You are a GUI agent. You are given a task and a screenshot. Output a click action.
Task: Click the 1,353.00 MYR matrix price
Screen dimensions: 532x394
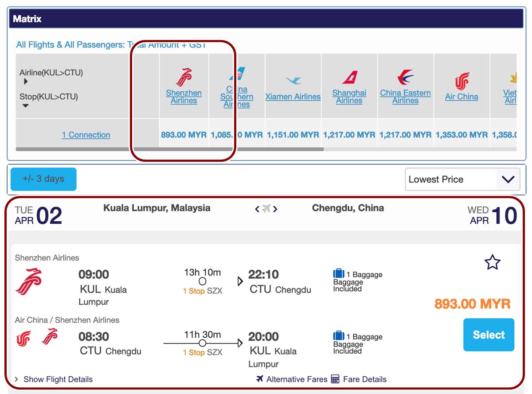pyautogui.click(x=462, y=135)
